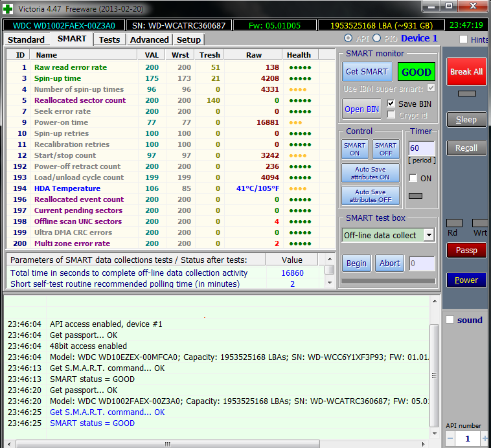Click the Health column header

tap(300, 55)
